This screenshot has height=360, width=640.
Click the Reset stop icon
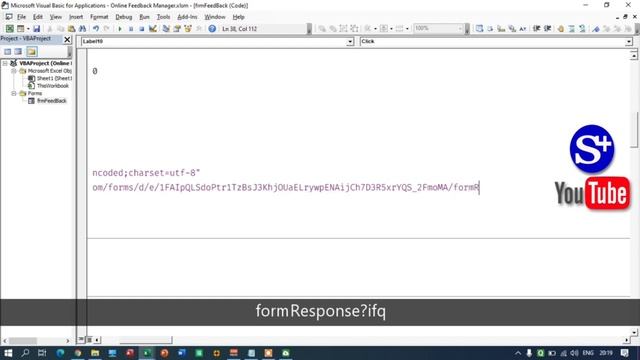tap(142, 29)
